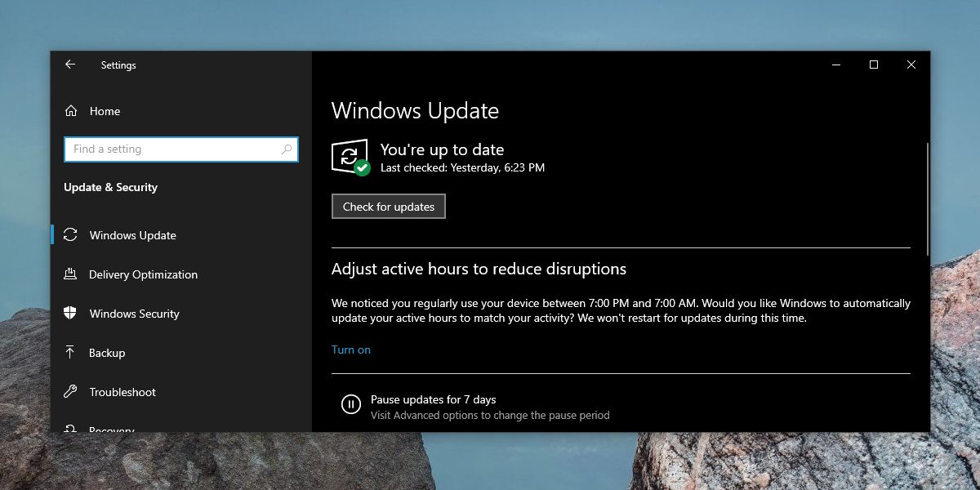
Task: Close the Settings window
Action: pos(911,65)
